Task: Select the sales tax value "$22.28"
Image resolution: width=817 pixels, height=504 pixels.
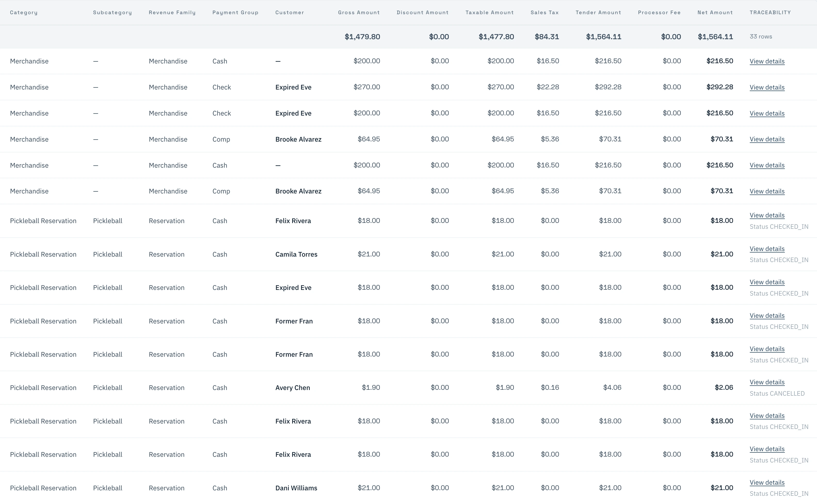Action: (x=548, y=87)
